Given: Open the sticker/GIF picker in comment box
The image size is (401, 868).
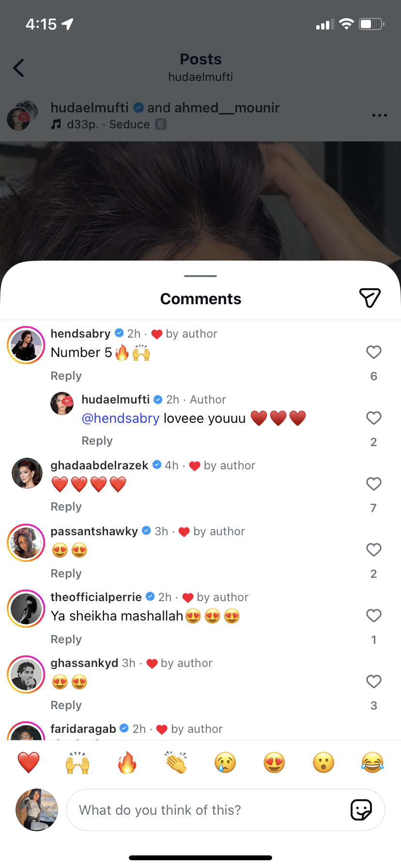Looking at the screenshot, I should [361, 810].
